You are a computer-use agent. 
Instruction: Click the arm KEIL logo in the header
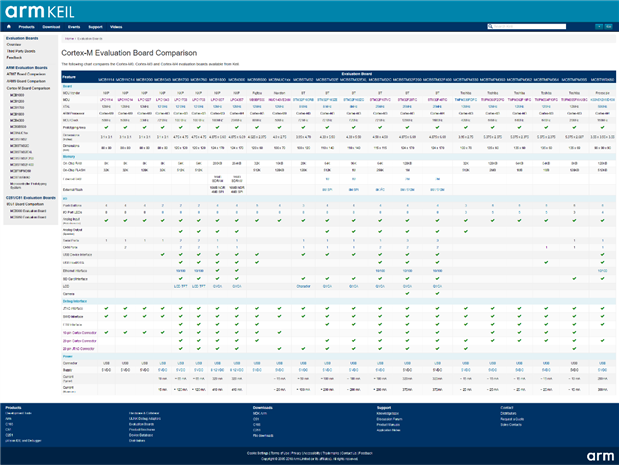tap(39, 11)
